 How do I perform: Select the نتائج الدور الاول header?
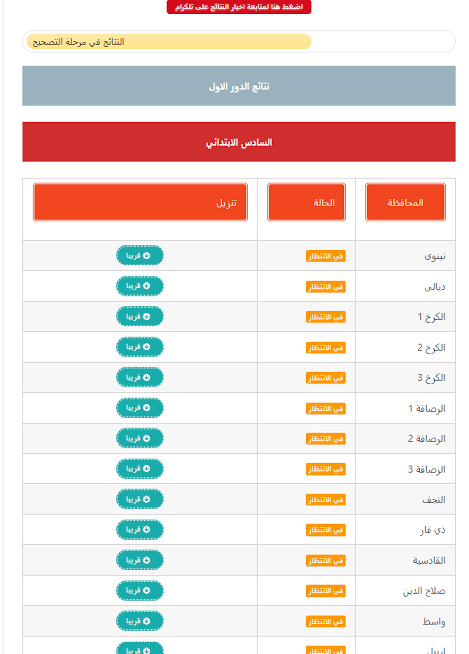click(239, 86)
